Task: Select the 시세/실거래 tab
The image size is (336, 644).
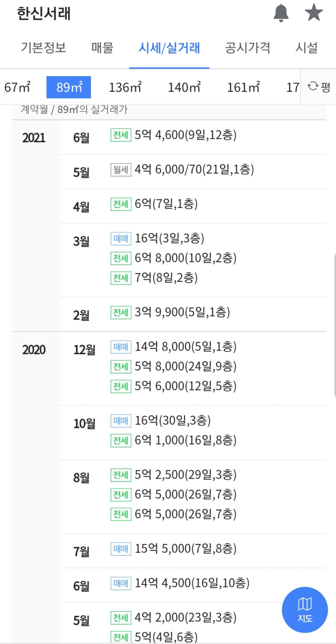Action: pos(169,48)
